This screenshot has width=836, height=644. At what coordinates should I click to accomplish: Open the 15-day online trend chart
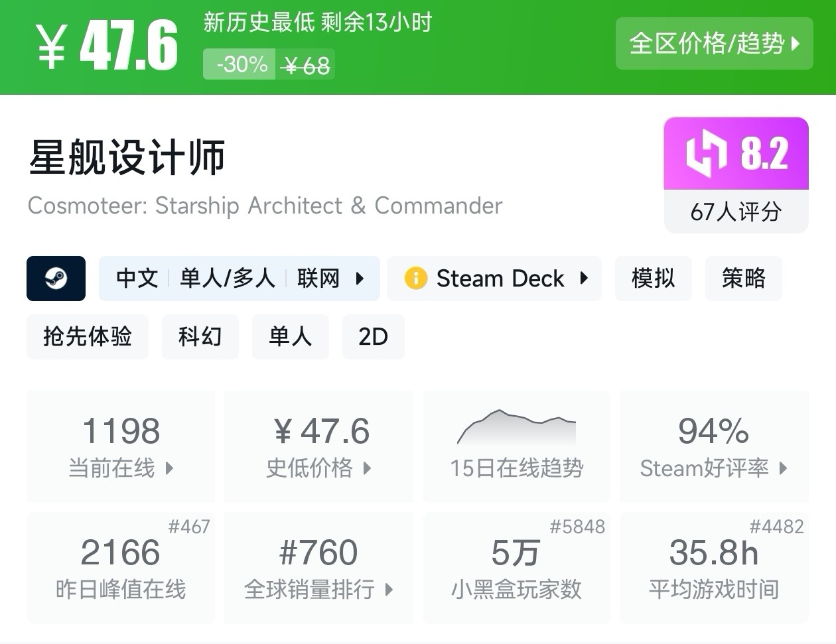(x=516, y=428)
